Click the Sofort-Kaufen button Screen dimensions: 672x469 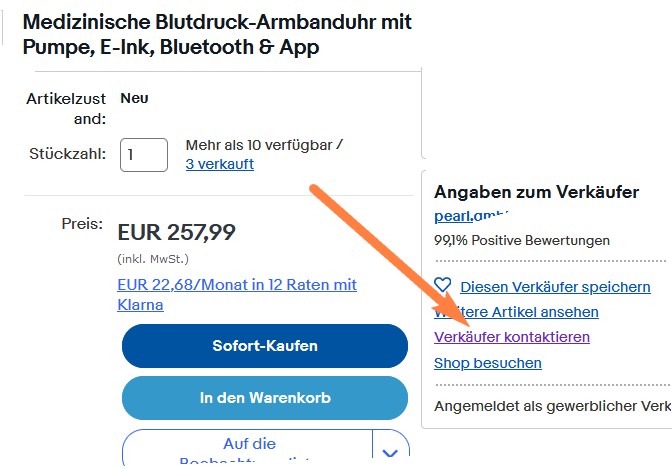(265, 346)
